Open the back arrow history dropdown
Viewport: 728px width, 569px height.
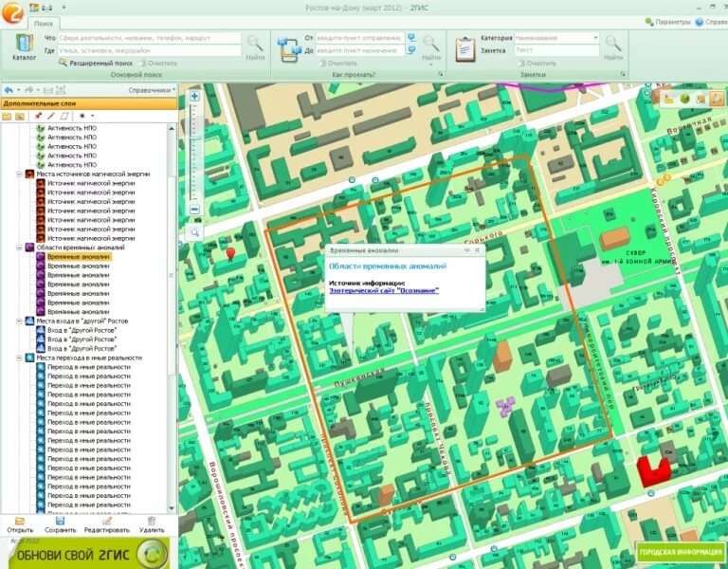pos(19,90)
